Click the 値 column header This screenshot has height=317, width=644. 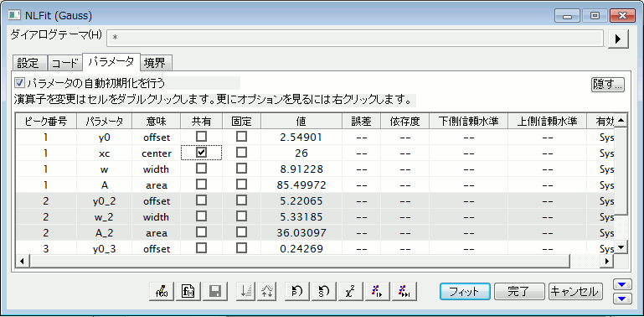(301, 122)
